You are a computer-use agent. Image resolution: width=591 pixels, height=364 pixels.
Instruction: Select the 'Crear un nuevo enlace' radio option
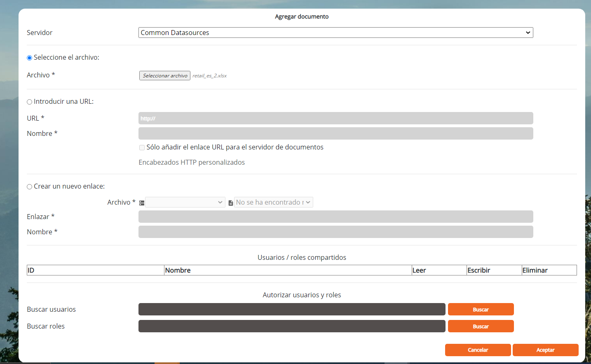(x=30, y=187)
